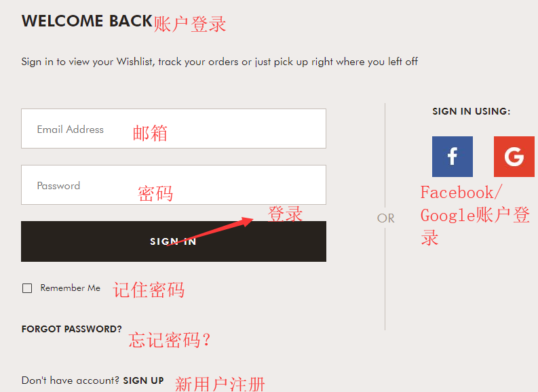Click the SIGN IN USING: label

pos(472,111)
